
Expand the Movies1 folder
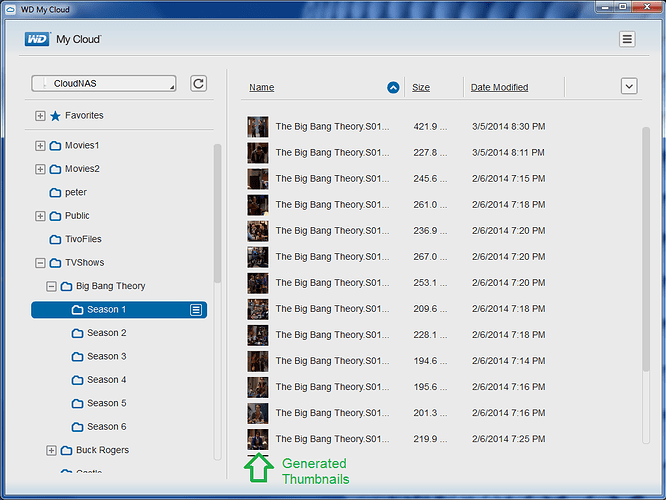tap(40, 146)
